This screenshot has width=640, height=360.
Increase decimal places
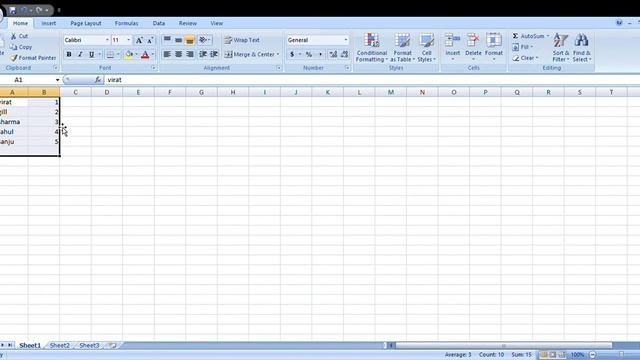click(x=333, y=54)
